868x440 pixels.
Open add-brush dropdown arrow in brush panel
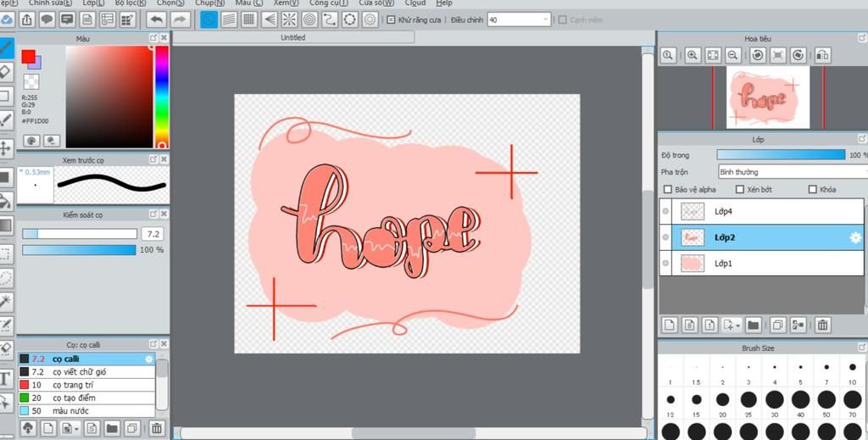[x=76, y=428]
